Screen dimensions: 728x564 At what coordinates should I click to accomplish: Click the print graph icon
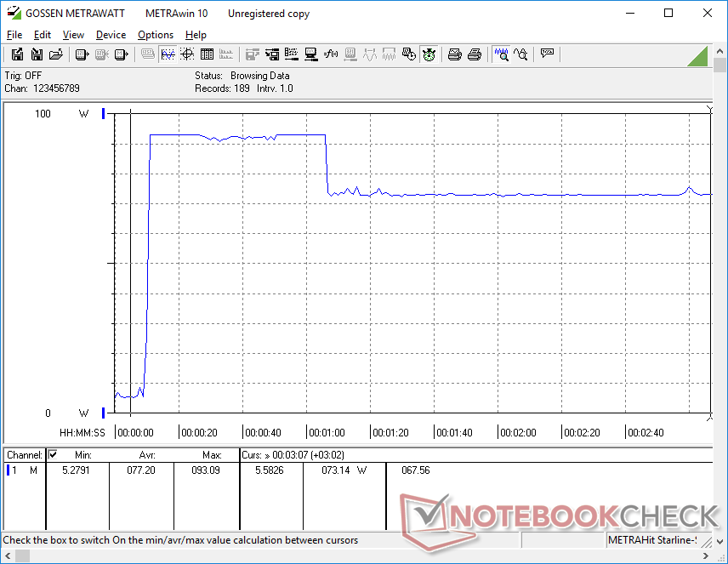point(454,54)
